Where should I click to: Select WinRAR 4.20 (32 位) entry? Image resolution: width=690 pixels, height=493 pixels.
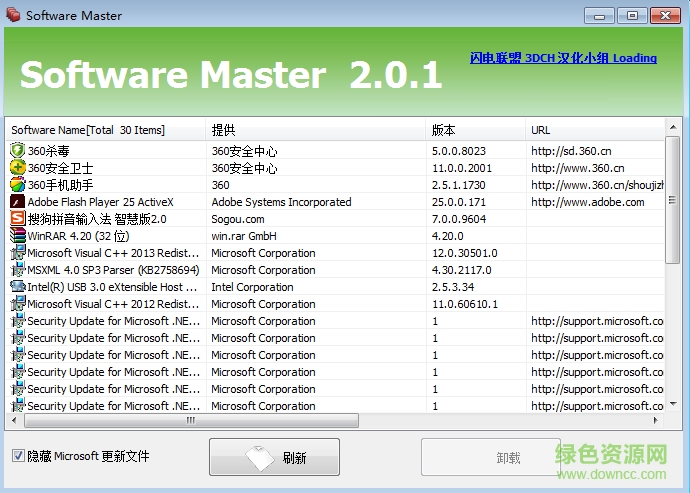(78, 236)
